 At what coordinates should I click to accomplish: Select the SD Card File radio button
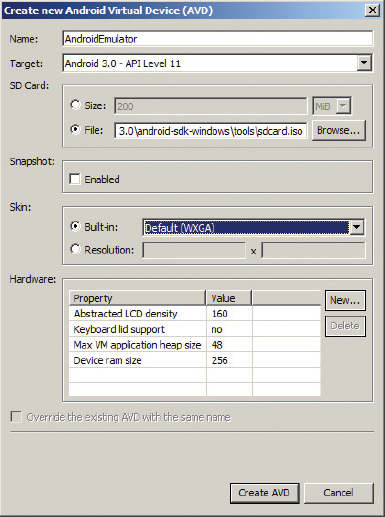click(x=75, y=129)
